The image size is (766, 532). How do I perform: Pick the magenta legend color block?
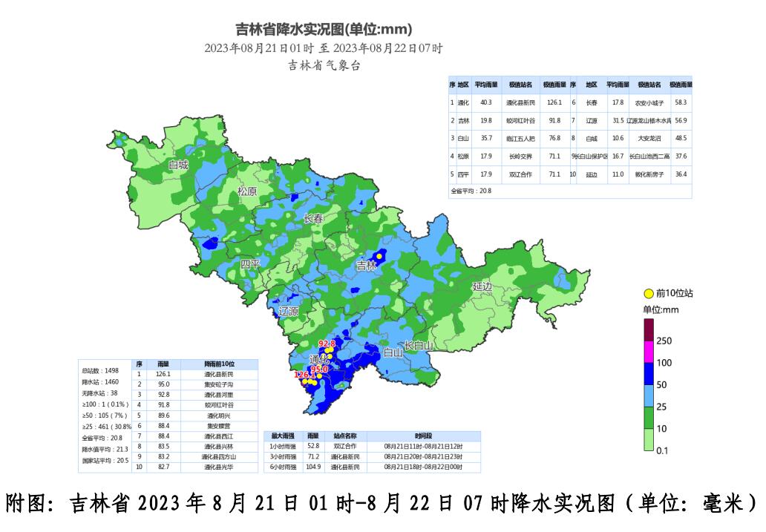pyautogui.click(x=648, y=351)
